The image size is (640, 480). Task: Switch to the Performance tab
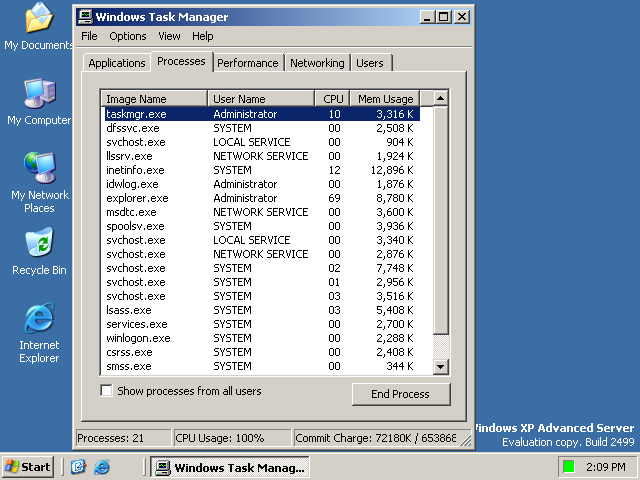point(248,63)
